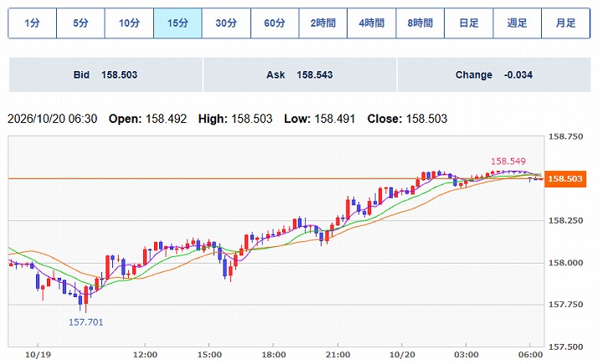Click the 157.500 price axis label
Image resolution: width=603 pixels, height=364 pixels.
click(565, 346)
